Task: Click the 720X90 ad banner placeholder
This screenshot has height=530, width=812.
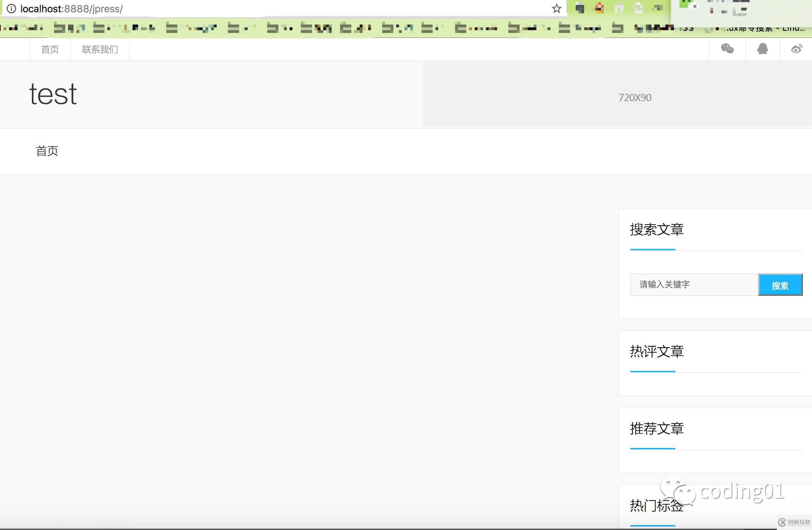Action: (x=635, y=97)
